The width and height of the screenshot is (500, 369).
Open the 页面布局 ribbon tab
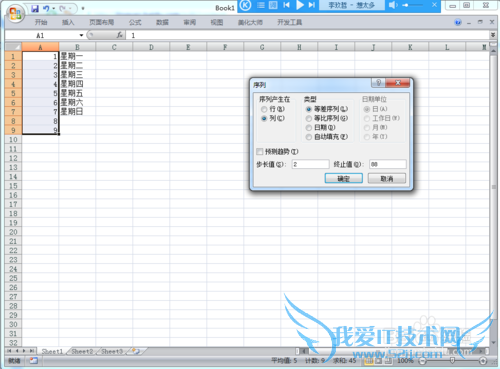tap(102, 22)
